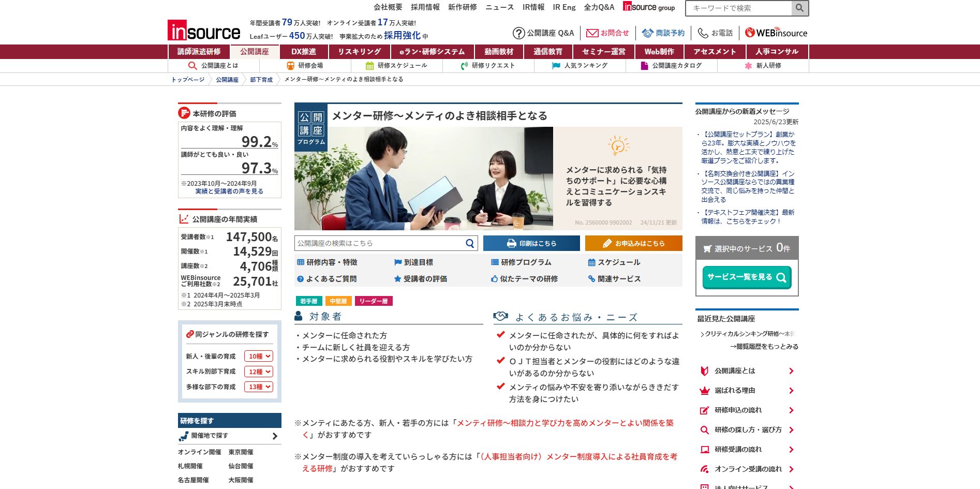This screenshot has width=980, height=489.
Task: Click the envelope icon for お問合せ
Action: (x=592, y=33)
